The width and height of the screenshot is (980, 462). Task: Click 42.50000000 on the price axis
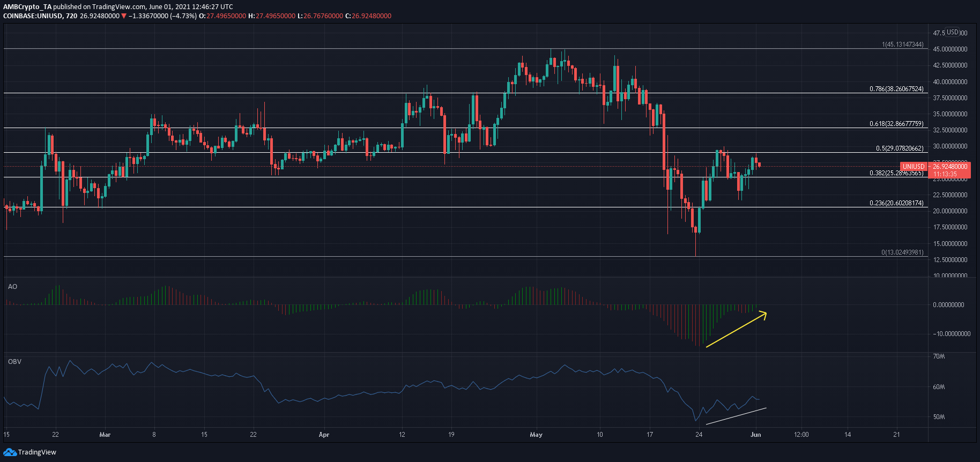pos(950,65)
